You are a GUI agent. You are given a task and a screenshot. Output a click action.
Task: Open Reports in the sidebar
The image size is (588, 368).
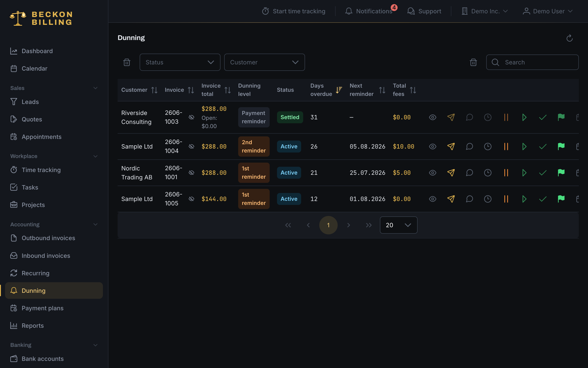point(54,326)
